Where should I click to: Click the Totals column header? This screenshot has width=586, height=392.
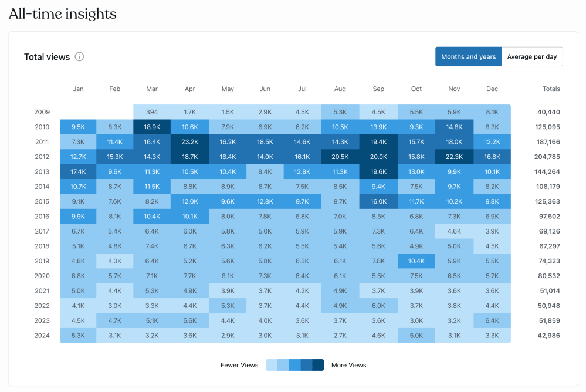[551, 89]
